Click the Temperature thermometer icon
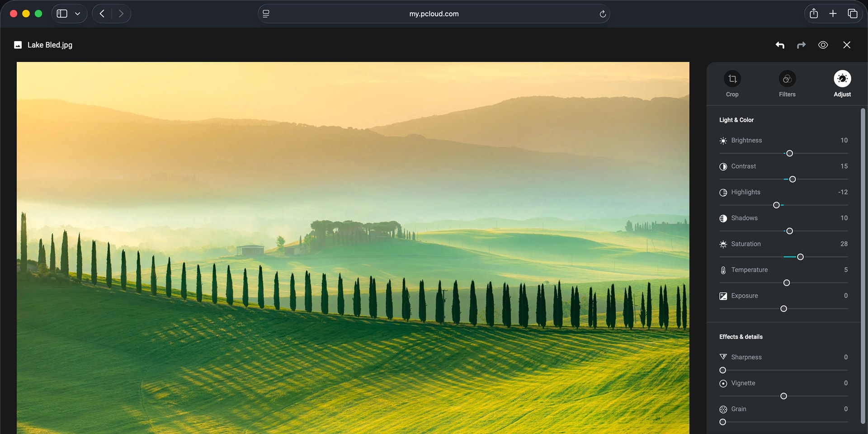The height and width of the screenshot is (434, 868). [723, 270]
